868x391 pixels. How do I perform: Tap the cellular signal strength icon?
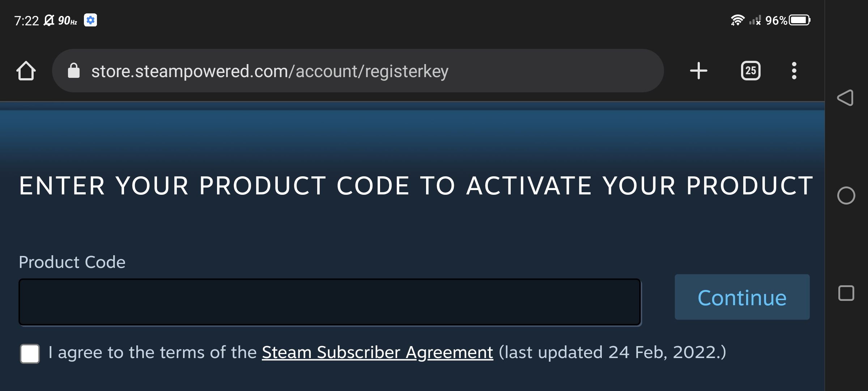tap(755, 20)
